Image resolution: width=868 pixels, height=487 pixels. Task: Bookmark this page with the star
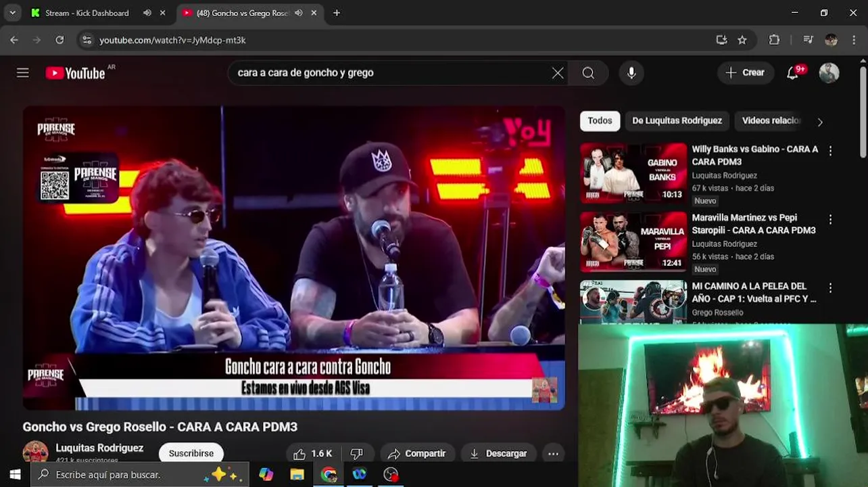[742, 40]
